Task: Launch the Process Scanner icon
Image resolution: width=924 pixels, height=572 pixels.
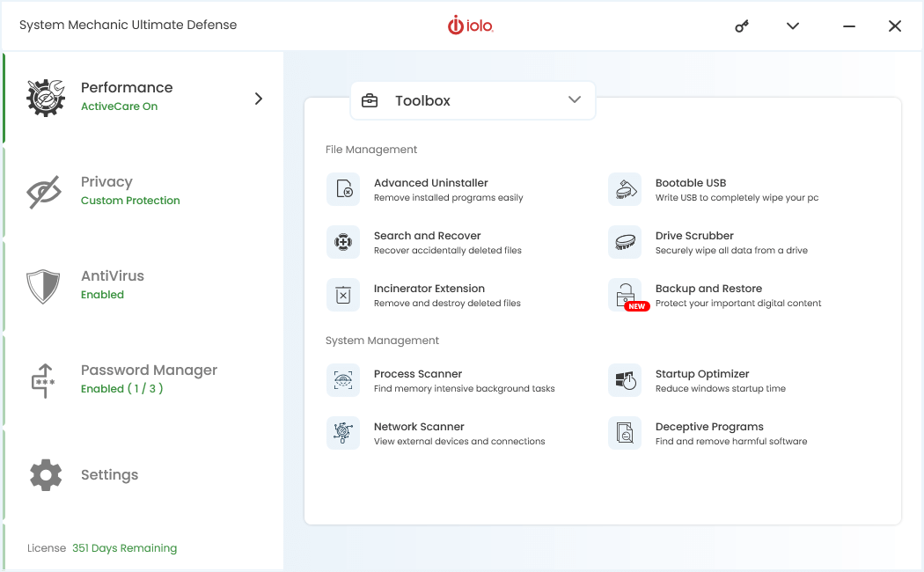Action: pyautogui.click(x=343, y=380)
